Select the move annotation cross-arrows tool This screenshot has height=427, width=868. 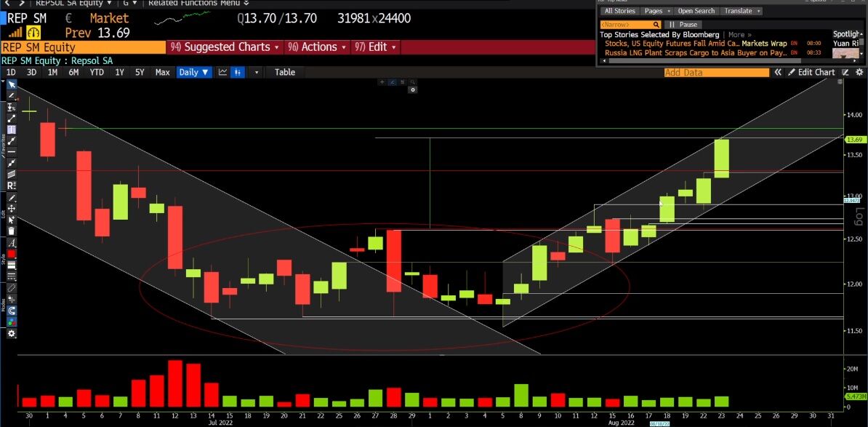[12, 209]
